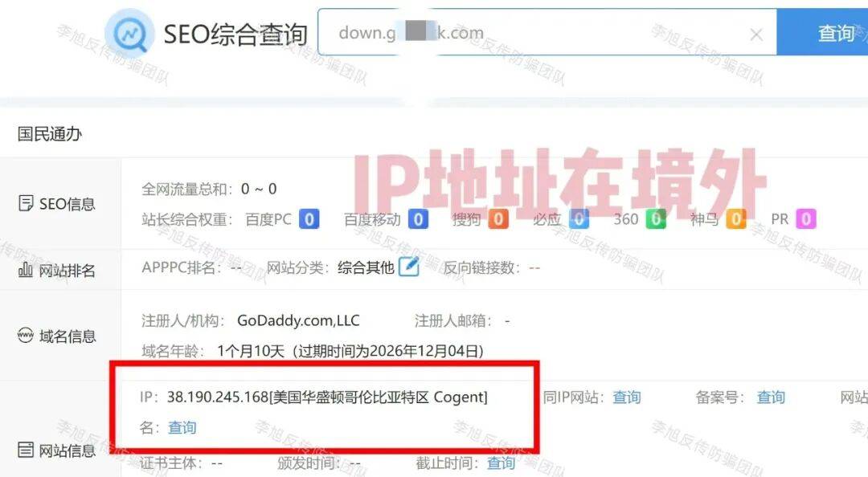Click the 神马 weight badge
Viewport: 868px width, 477px height.
(735, 219)
